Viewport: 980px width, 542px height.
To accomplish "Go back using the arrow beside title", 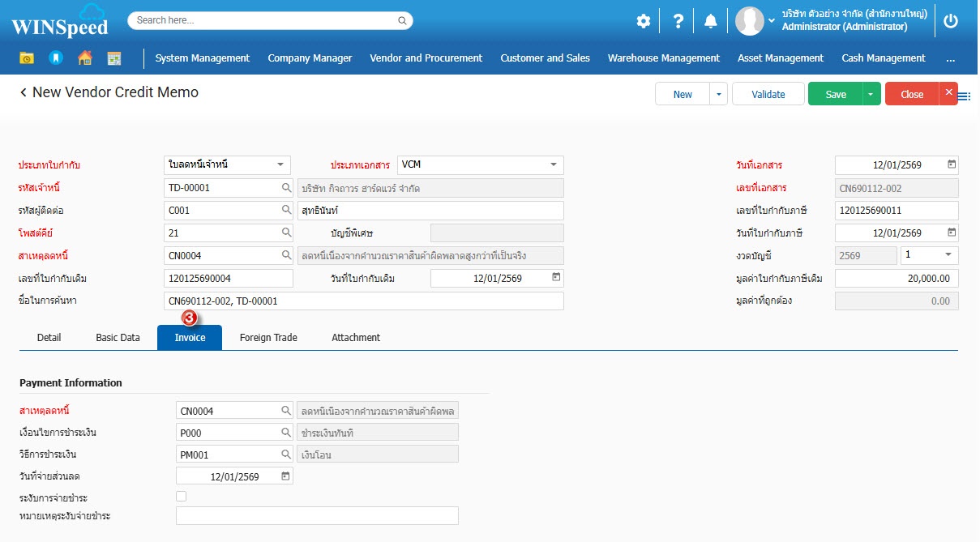I will tap(24, 93).
